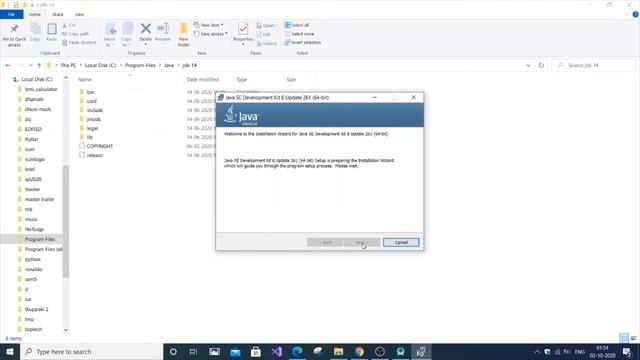Open the File ribbon tab
This screenshot has width=640, height=360.
[x=11, y=14]
